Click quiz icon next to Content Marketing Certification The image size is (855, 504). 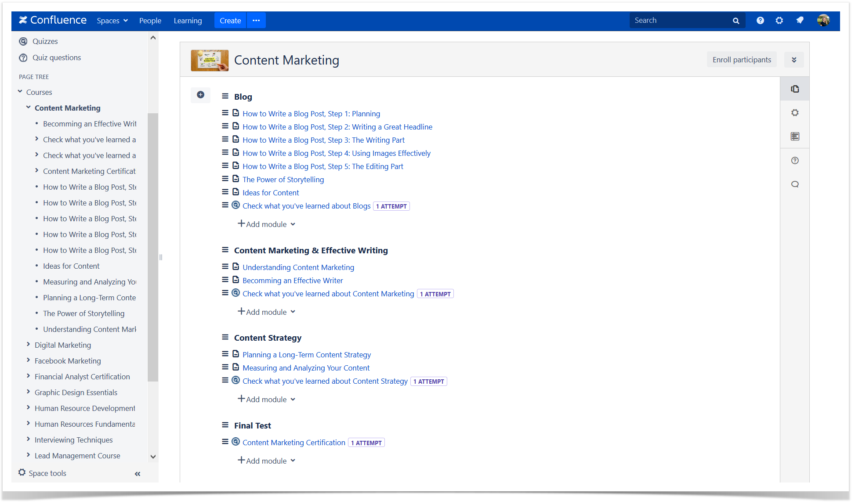point(236,442)
